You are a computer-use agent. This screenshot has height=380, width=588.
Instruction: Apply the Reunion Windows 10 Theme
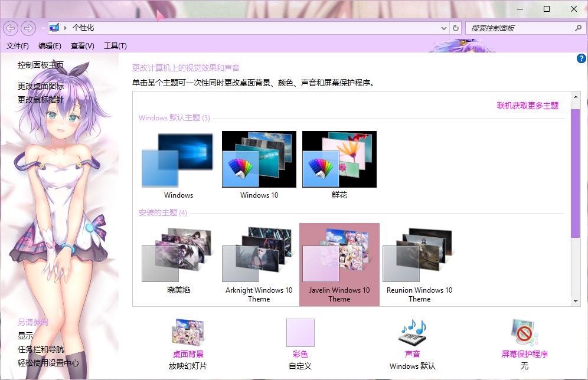tap(420, 264)
